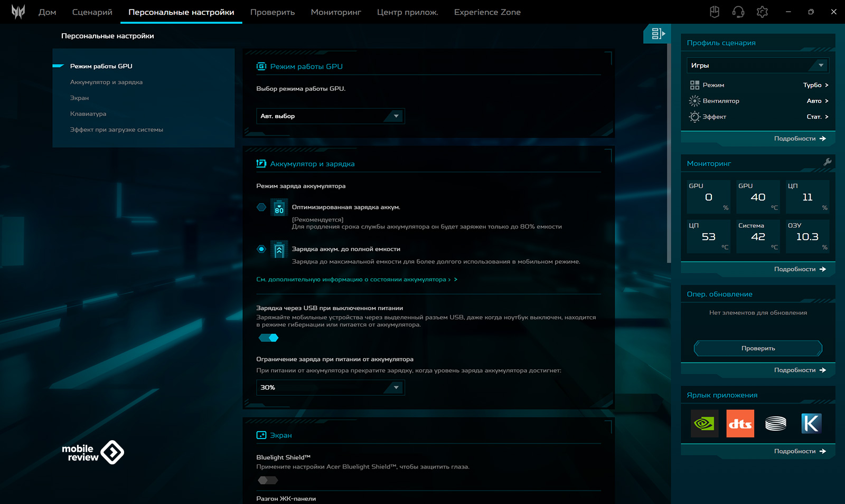Click the Predator logo icon
845x504 pixels.
pos(18,12)
